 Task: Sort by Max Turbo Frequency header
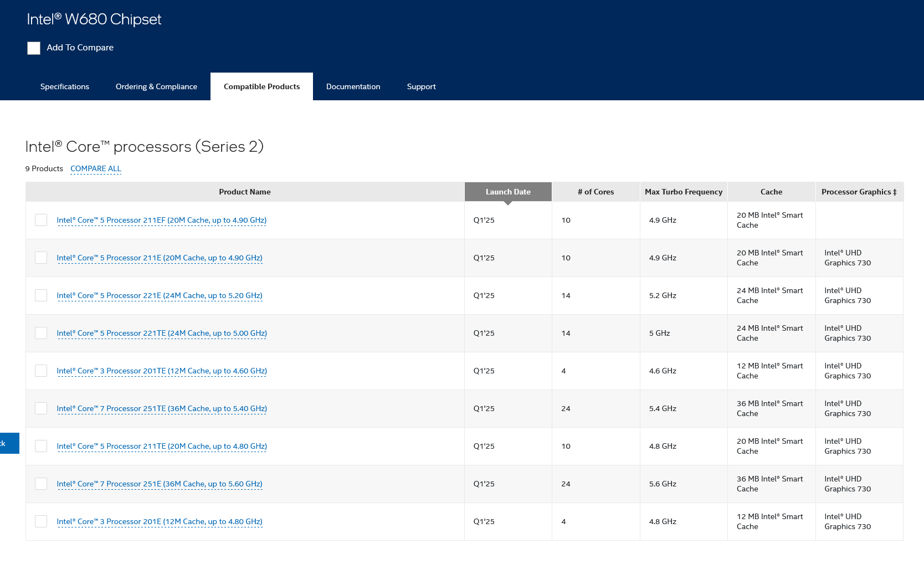click(684, 192)
